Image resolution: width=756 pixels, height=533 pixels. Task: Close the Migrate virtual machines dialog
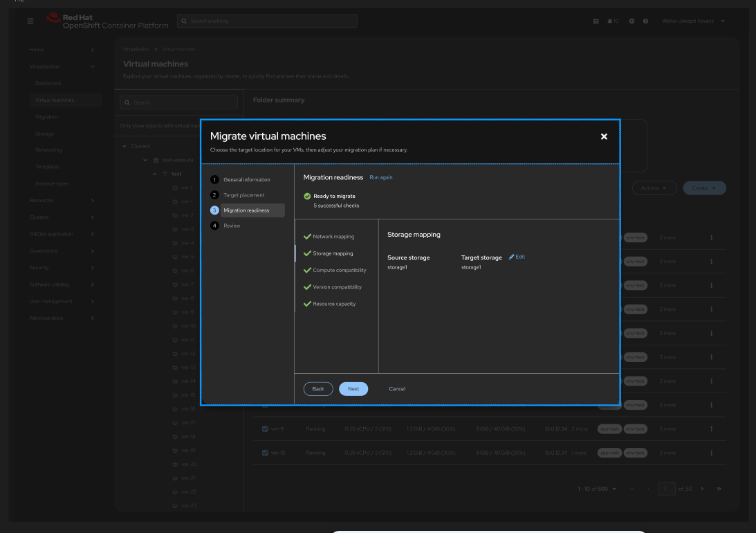tap(604, 136)
